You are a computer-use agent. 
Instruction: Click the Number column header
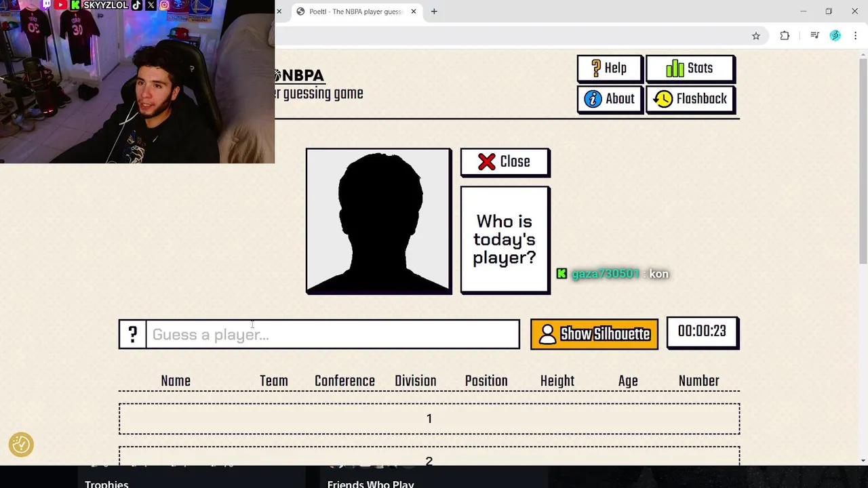(x=699, y=381)
